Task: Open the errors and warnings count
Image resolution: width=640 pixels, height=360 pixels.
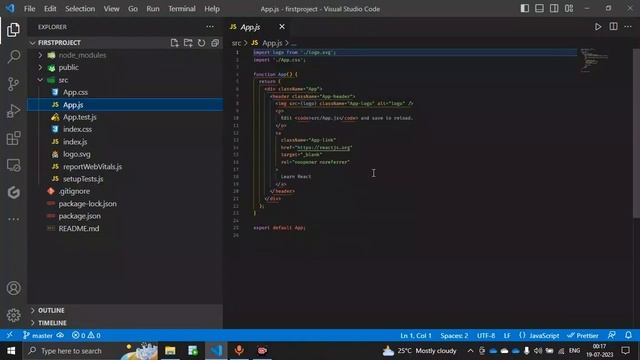Action: pos(86,336)
